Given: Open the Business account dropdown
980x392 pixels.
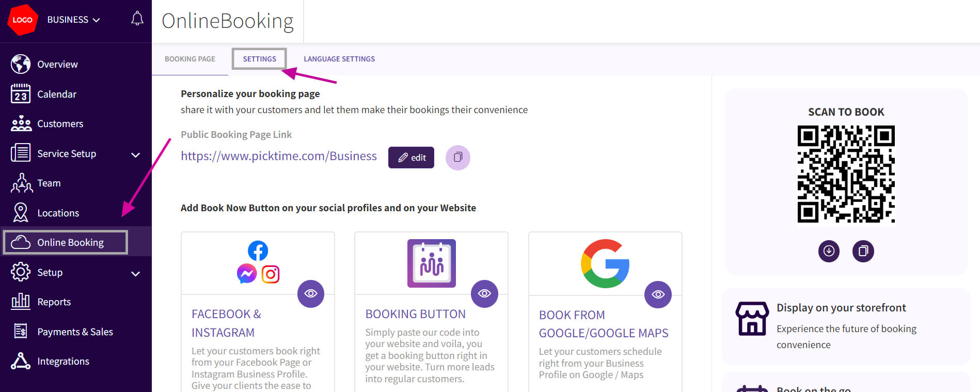Looking at the screenshot, I should pos(73,20).
